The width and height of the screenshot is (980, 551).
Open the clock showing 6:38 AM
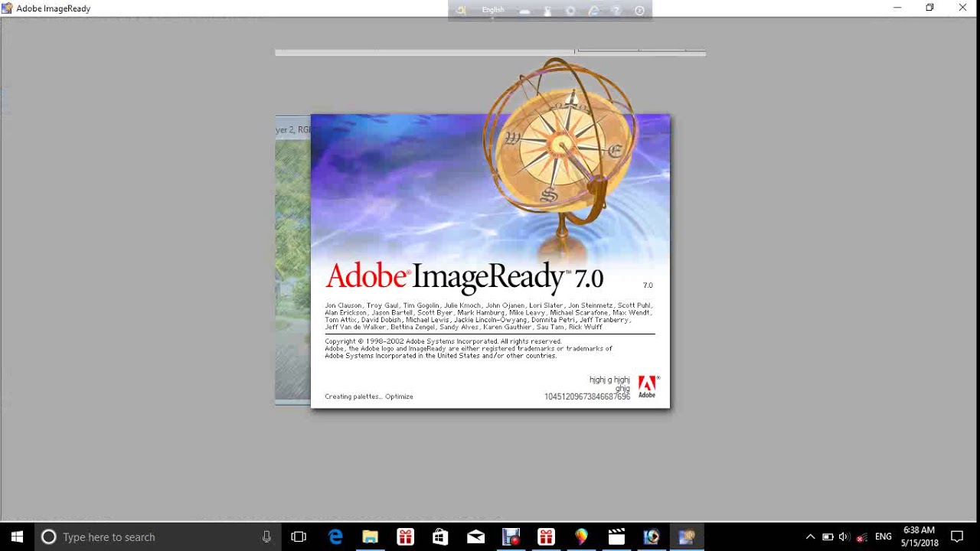pos(920,536)
